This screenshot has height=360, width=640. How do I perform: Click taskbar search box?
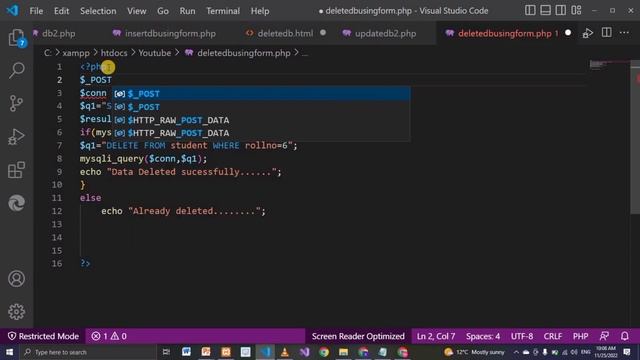(x=88, y=352)
